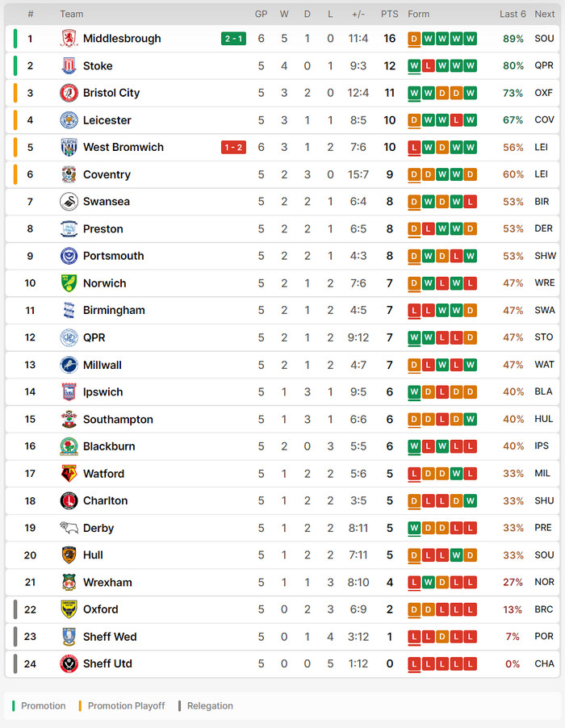Click the Promotion Playoff legend label
This screenshot has width=565, height=728.
126,705
